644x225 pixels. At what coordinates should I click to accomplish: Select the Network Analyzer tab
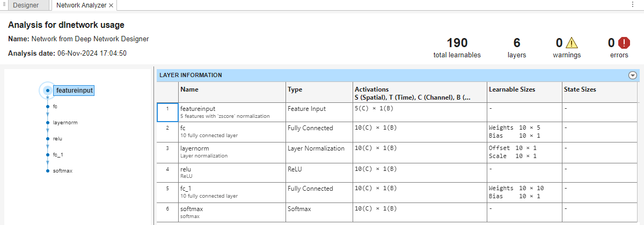[x=81, y=5]
